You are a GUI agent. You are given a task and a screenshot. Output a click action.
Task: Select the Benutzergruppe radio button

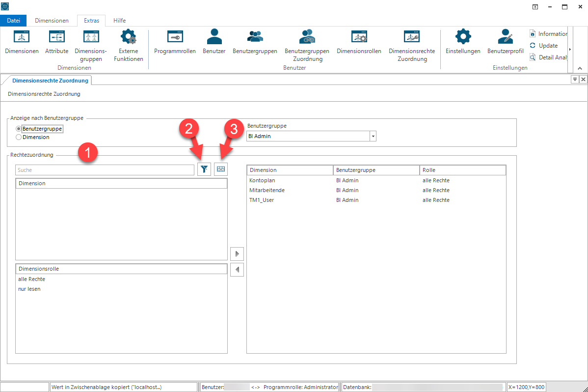click(x=18, y=129)
